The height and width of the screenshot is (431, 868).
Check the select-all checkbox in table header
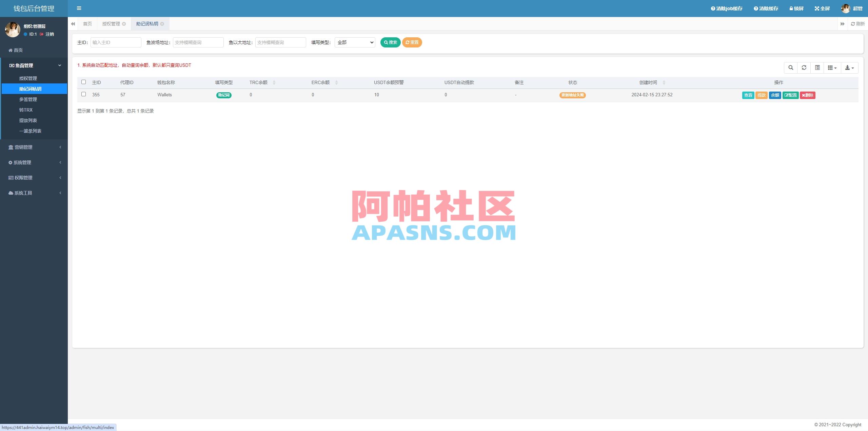pyautogui.click(x=84, y=82)
